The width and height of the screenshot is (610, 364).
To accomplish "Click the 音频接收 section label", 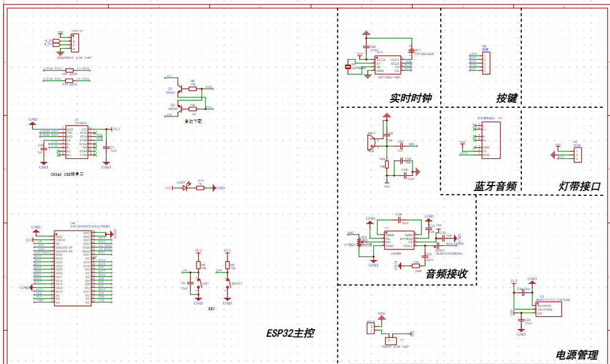I will click(447, 274).
